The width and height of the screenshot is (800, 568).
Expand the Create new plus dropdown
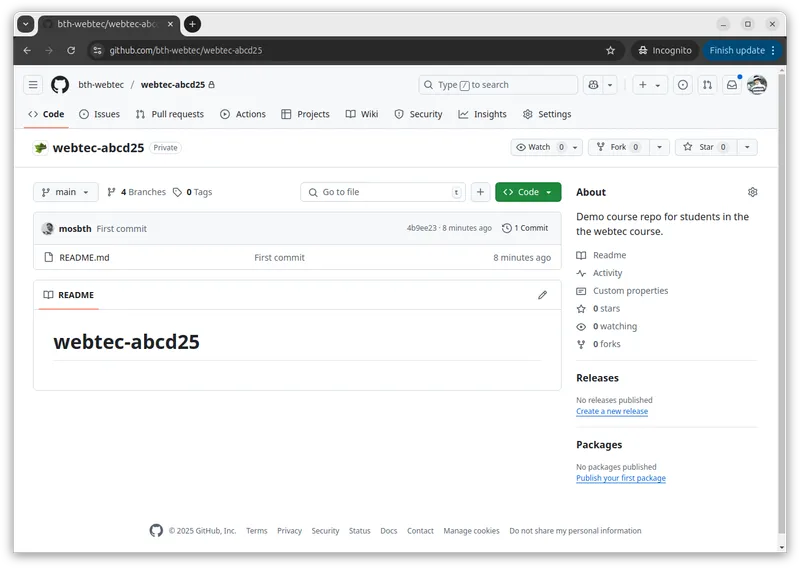coord(650,85)
